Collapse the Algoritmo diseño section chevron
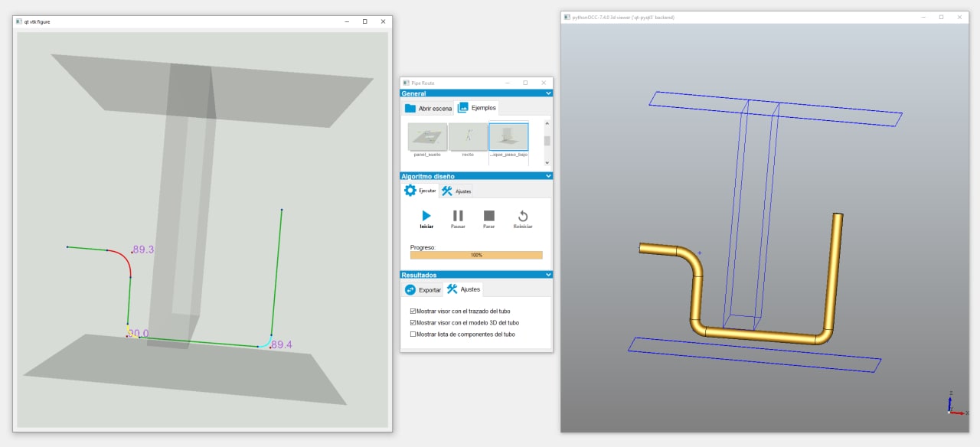The width and height of the screenshot is (980, 447). (548, 176)
